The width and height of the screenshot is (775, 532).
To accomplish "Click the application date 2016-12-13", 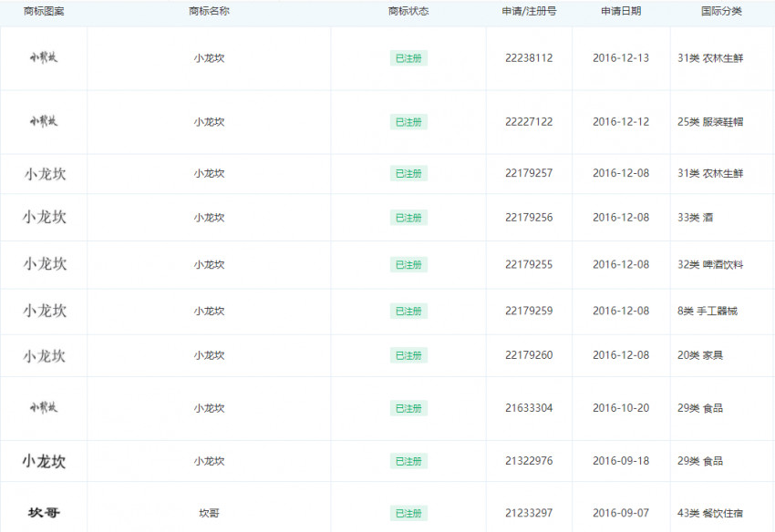I will [619, 57].
